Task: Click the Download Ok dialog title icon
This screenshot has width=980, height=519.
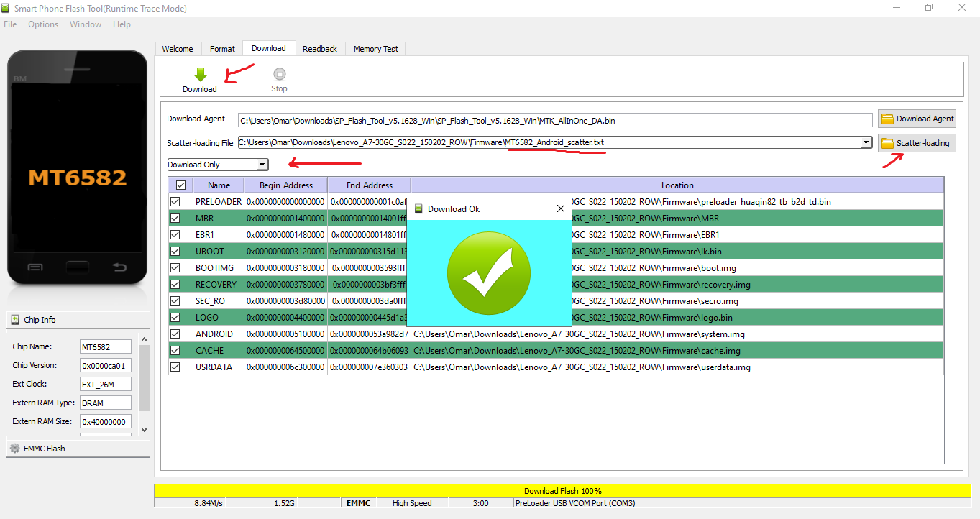Action: tap(418, 209)
